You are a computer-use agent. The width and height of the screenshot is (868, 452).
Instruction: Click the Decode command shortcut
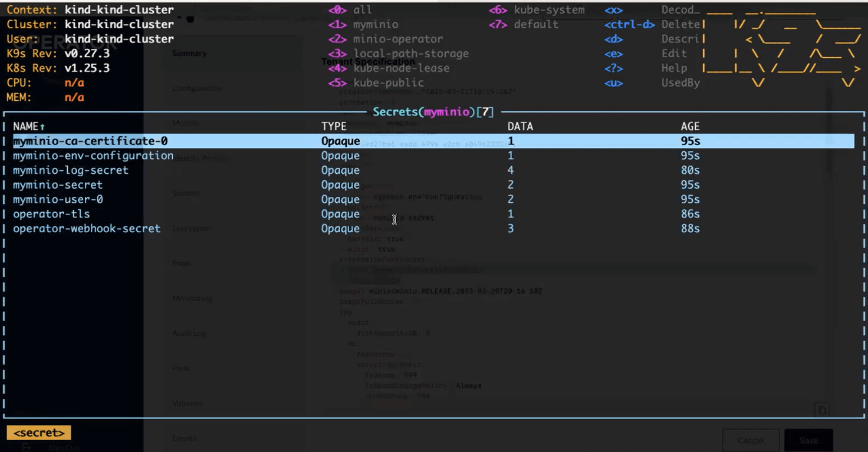(x=681, y=9)
